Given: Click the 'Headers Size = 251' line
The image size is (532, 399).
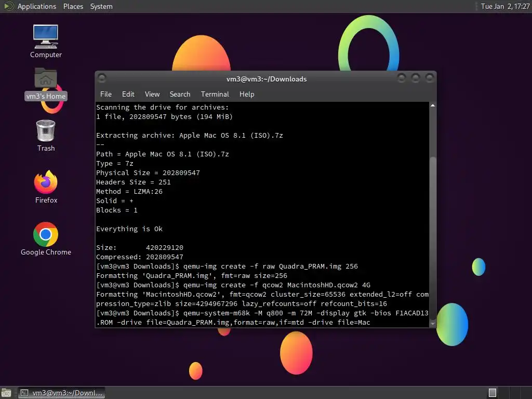Looking at the screenshot, I should (x=134, y=182).
